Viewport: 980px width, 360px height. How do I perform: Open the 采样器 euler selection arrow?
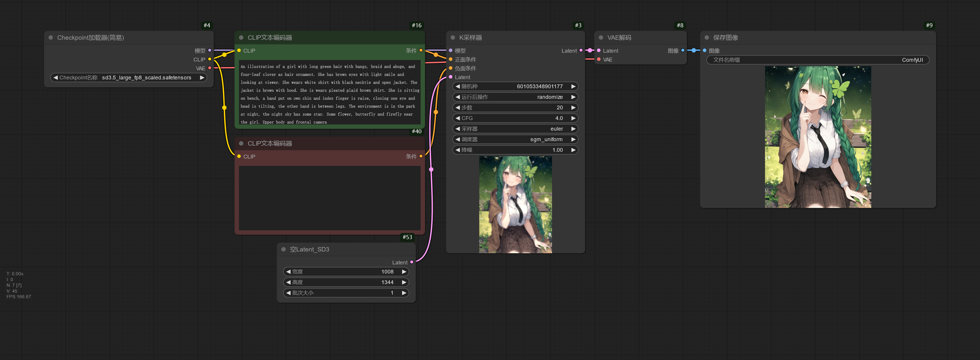(x=574, y=129)
